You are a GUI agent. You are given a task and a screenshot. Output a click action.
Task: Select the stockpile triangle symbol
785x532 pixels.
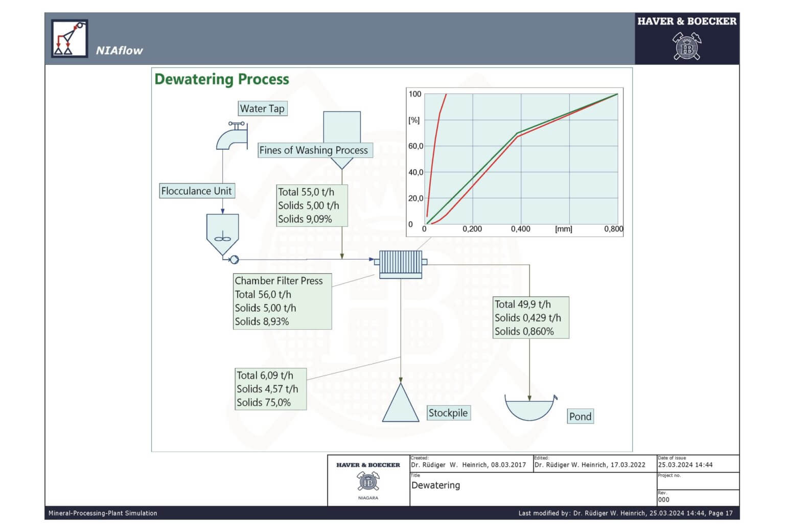[401, 403]
